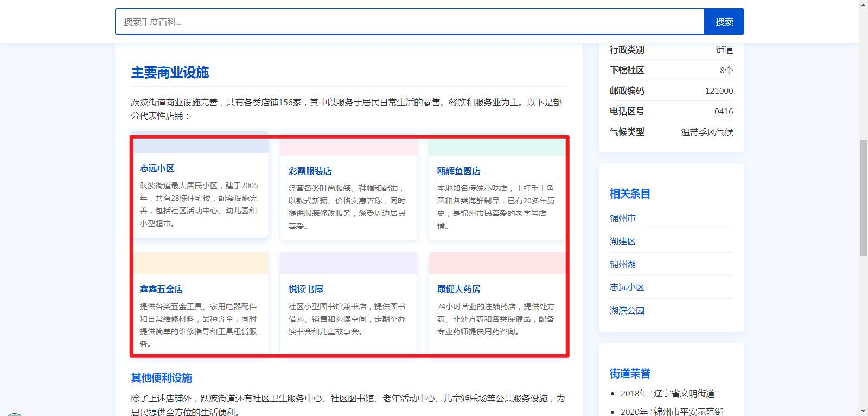
Task: Click the area code value 0416
Action: pyautogui.click(x=724, y=111)
